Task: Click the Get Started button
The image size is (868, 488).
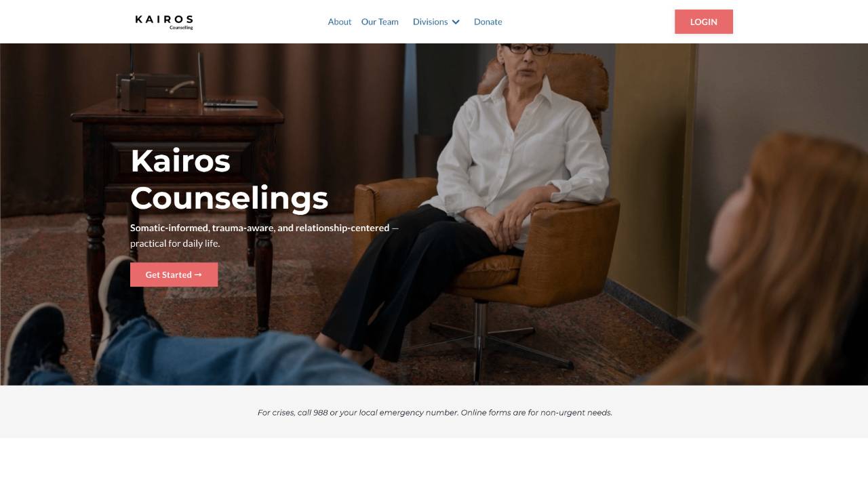Action: (x=174, y=274)
